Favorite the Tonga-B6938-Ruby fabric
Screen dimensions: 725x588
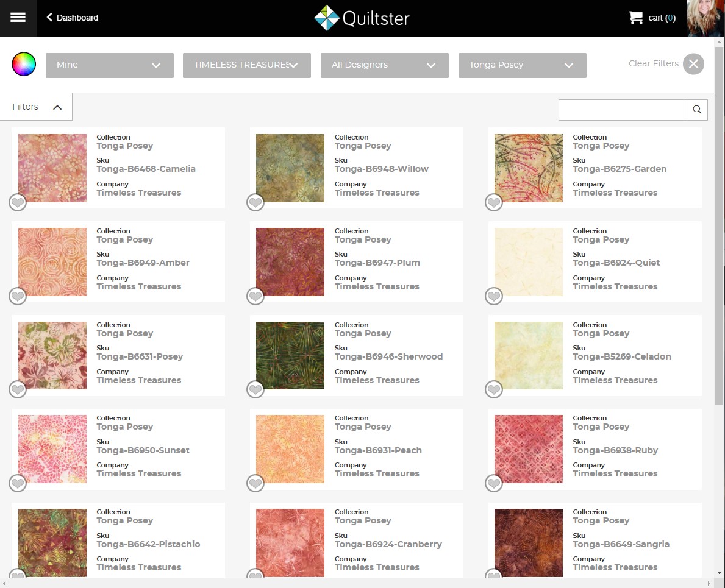pyautogui.click(x=494, y=483)
